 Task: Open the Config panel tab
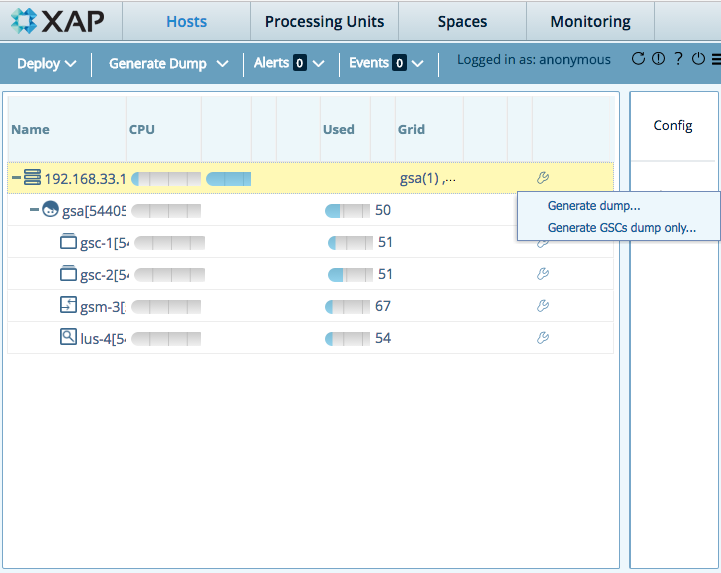click(673, 126)
